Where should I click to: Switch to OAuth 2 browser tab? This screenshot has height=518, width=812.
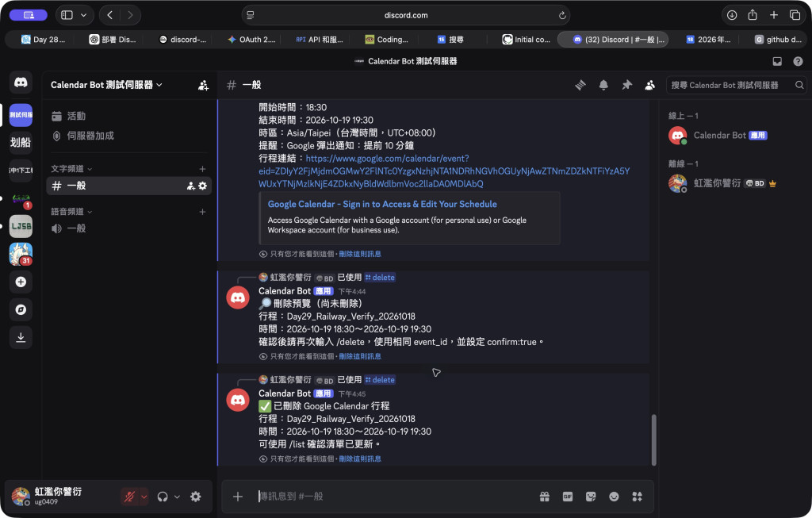pos(251,40)
